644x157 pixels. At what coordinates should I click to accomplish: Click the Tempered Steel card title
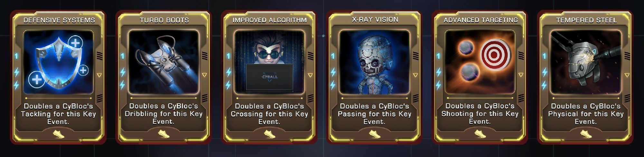pos(586,20)
